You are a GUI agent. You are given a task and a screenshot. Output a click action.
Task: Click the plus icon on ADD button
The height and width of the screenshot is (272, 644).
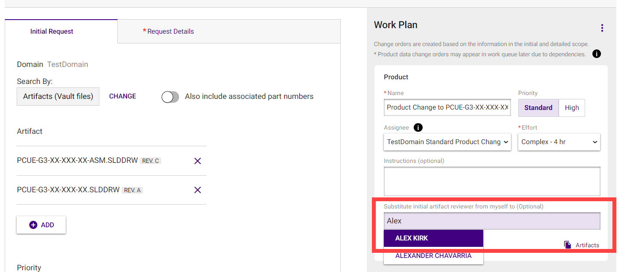point(33,225)
